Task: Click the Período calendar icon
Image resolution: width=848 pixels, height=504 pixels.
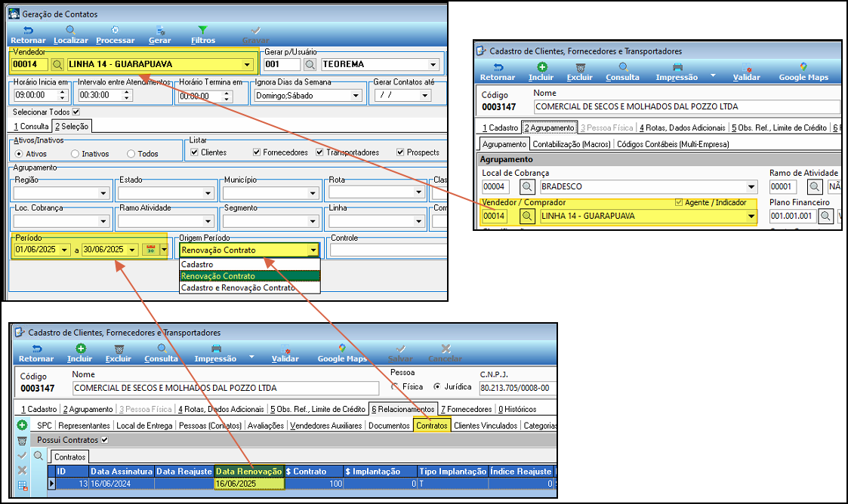Action: (x=151, y=250)
